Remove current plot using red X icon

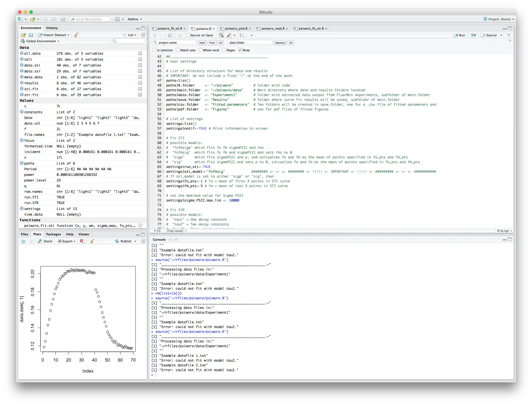[x=82, y=241]
